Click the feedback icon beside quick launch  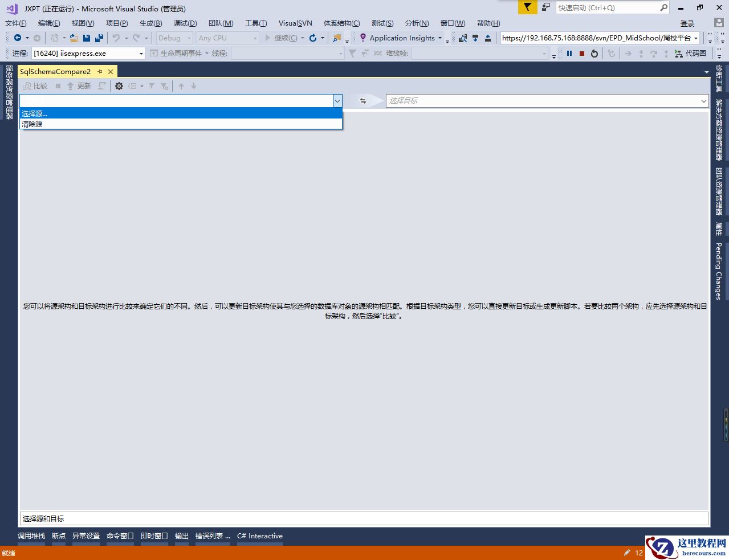click(546, 7)
